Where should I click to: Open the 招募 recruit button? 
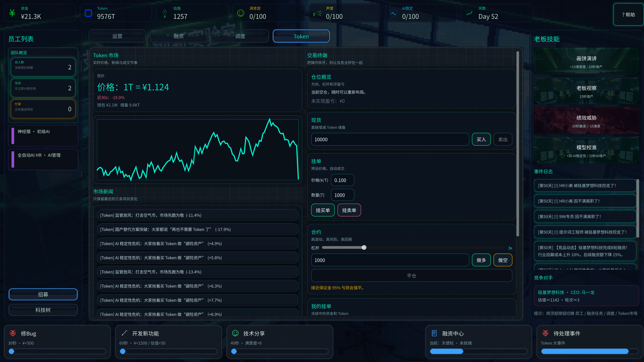point(43,294)
